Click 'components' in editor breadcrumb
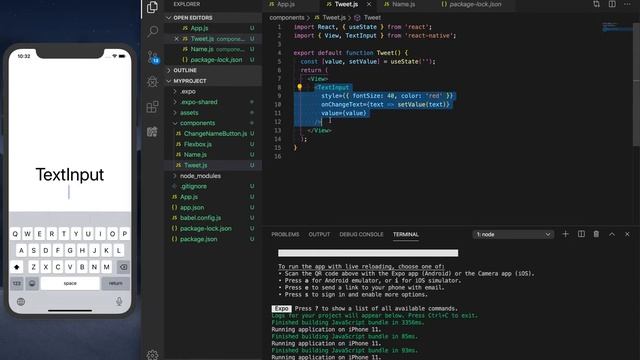Screen dimensions: 640x360 (x=287, y=18)
